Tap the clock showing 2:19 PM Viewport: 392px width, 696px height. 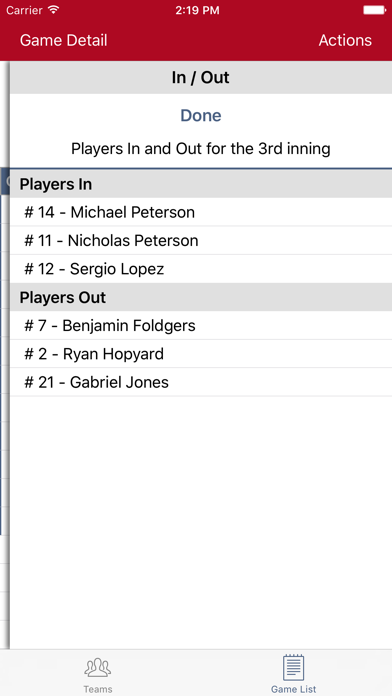pos(197,10)
